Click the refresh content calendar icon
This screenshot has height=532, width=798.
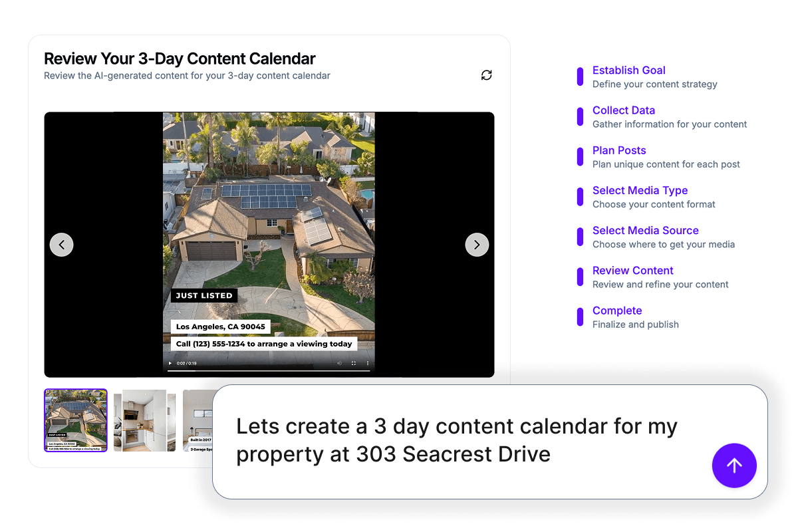(487, 75)
